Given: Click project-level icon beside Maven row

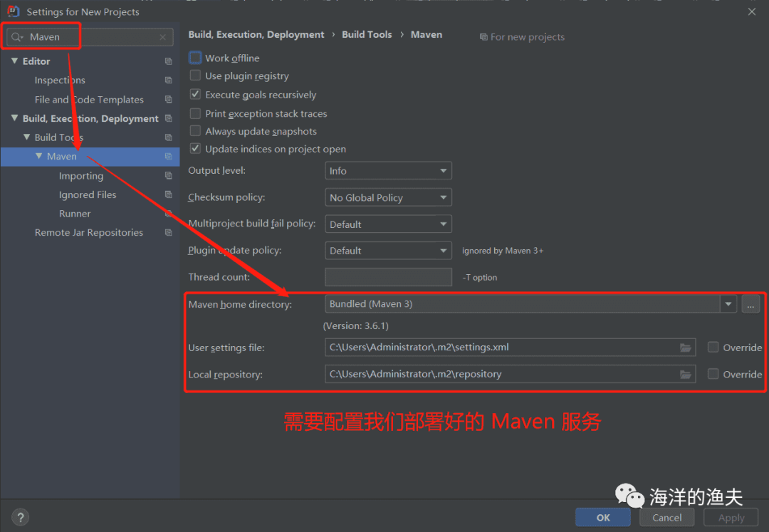Looking at the screenshot, I should (168, 157).
